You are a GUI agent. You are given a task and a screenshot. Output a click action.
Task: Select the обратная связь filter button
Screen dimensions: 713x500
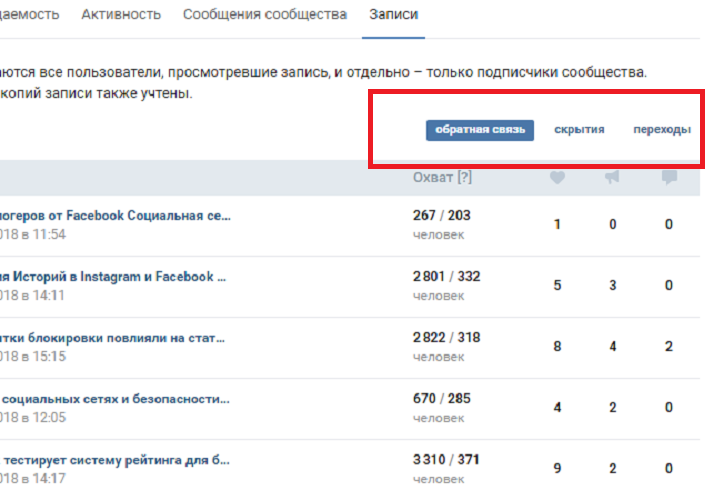480,130
